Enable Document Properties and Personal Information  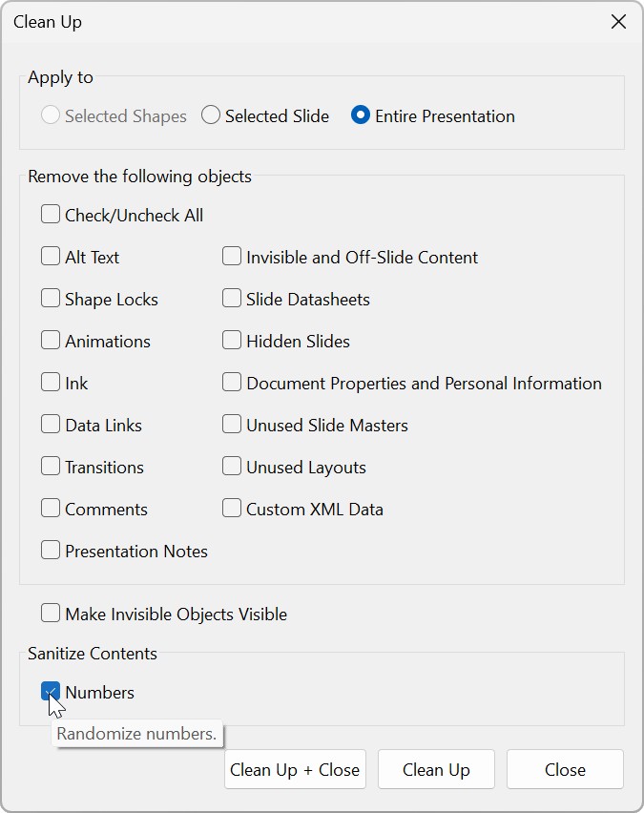(x=232, y=383)
